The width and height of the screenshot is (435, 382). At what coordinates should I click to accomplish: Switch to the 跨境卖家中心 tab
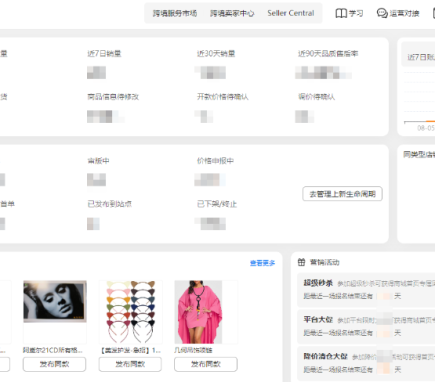(232, 13)
